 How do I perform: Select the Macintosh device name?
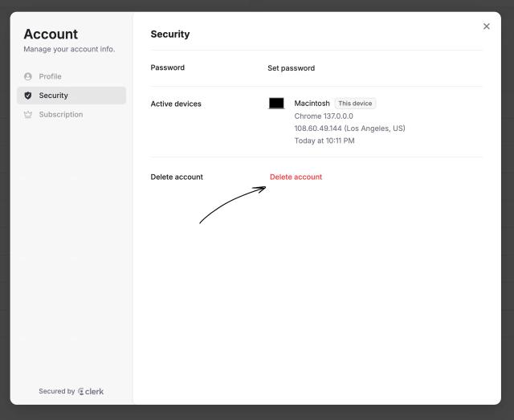click(312, 104)
